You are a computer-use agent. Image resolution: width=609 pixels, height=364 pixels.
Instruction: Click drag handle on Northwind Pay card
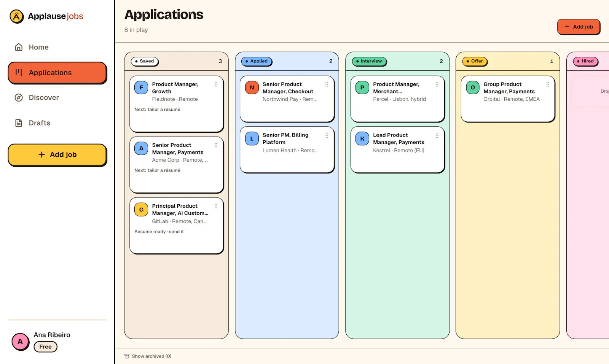click(327, 84)
